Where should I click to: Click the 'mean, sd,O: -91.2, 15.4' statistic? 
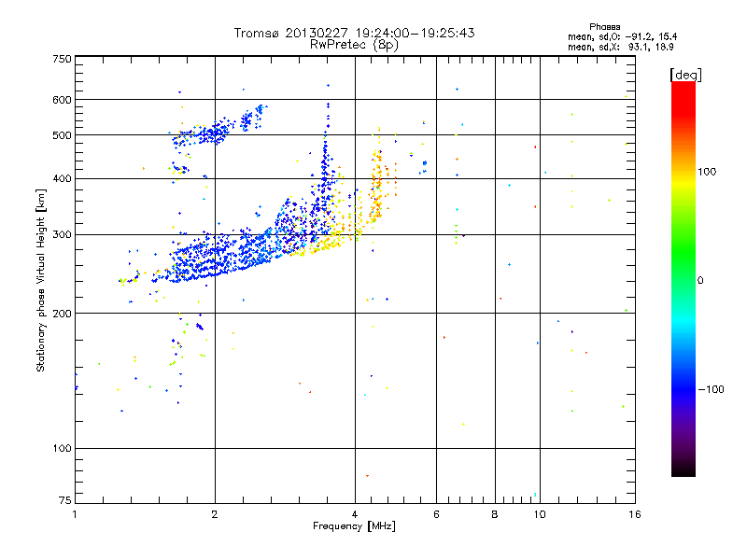point(622,36)
